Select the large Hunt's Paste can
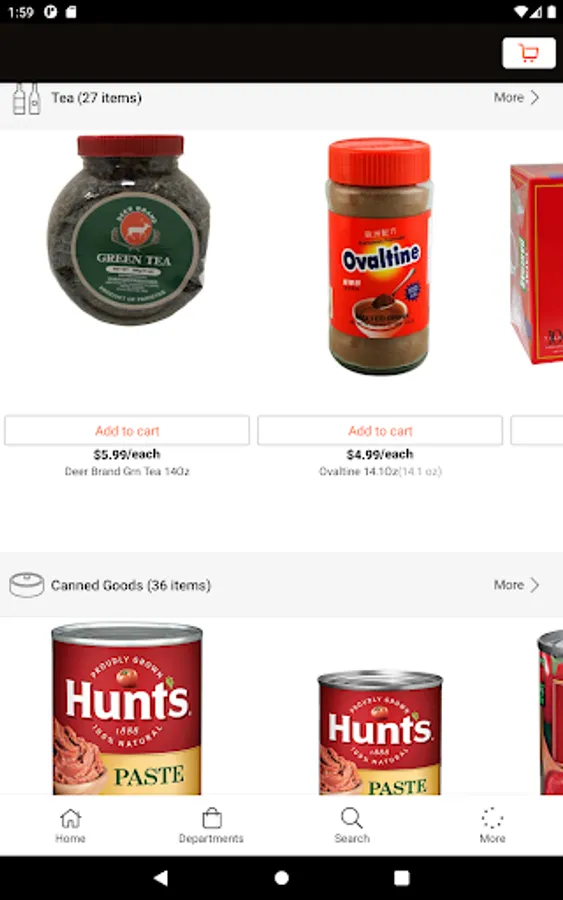The height and width of the screenshot is (900, 563). pos(127,709)
